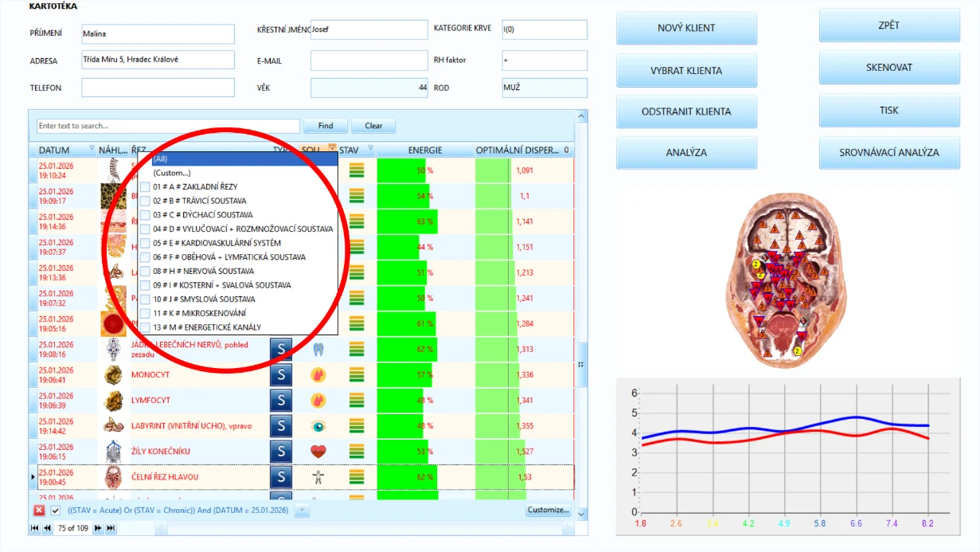This screenshot has height=552, width=980.
Task: Click the NOVÝ KLIENT button
Action: [x=686, y=28]
